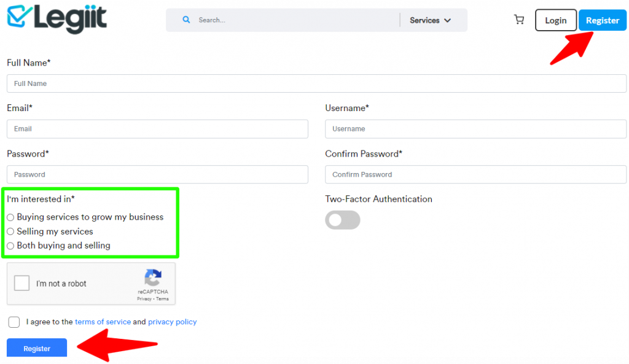Screen dimensions: 629x364
Task: Click the Login button
Action: point(555,20)
